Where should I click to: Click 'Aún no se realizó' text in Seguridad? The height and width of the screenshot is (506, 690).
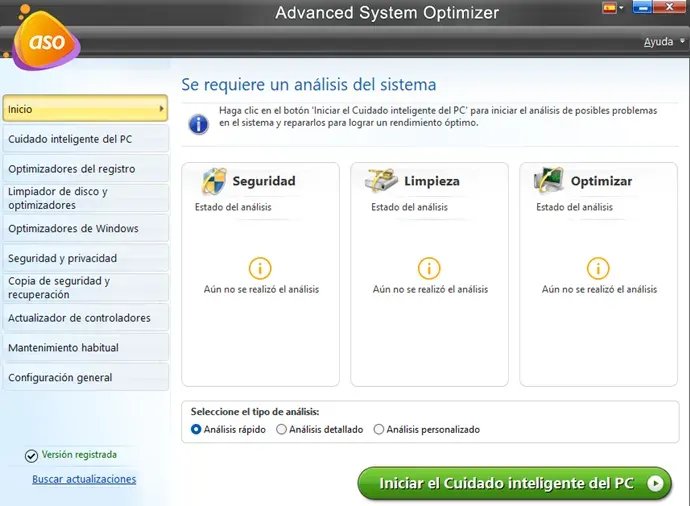click(261, 290)
